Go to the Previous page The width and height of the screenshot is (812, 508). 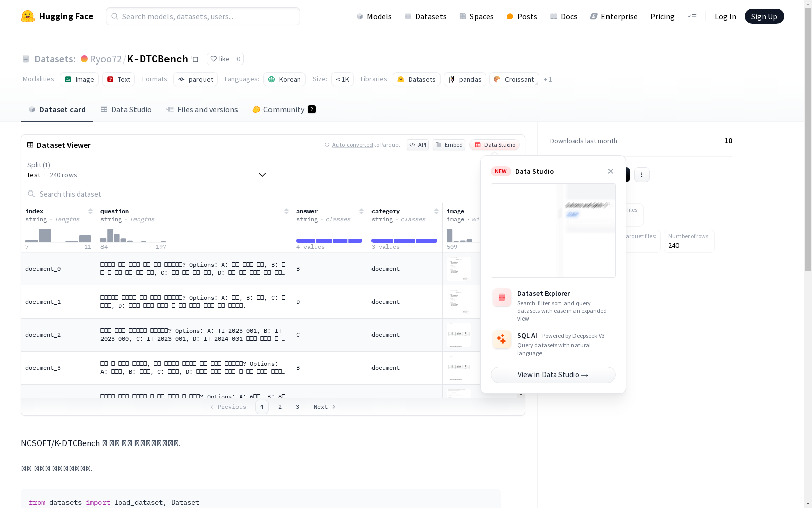[228, 407]
